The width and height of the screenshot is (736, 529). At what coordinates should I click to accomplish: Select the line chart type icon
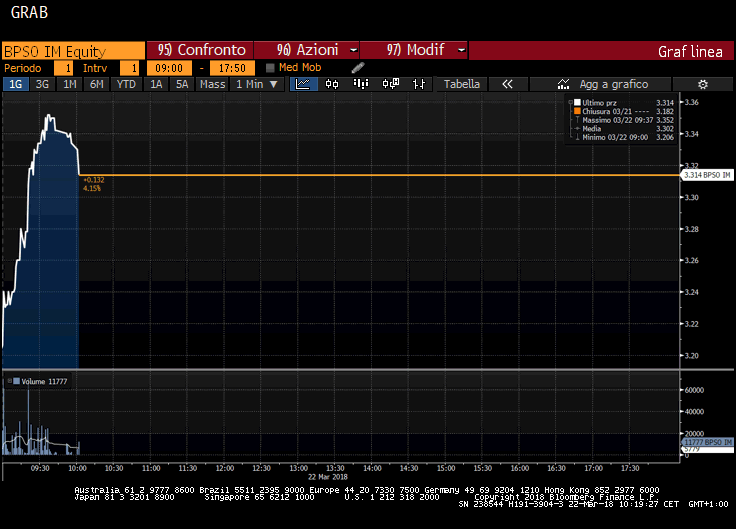(304, 85)
